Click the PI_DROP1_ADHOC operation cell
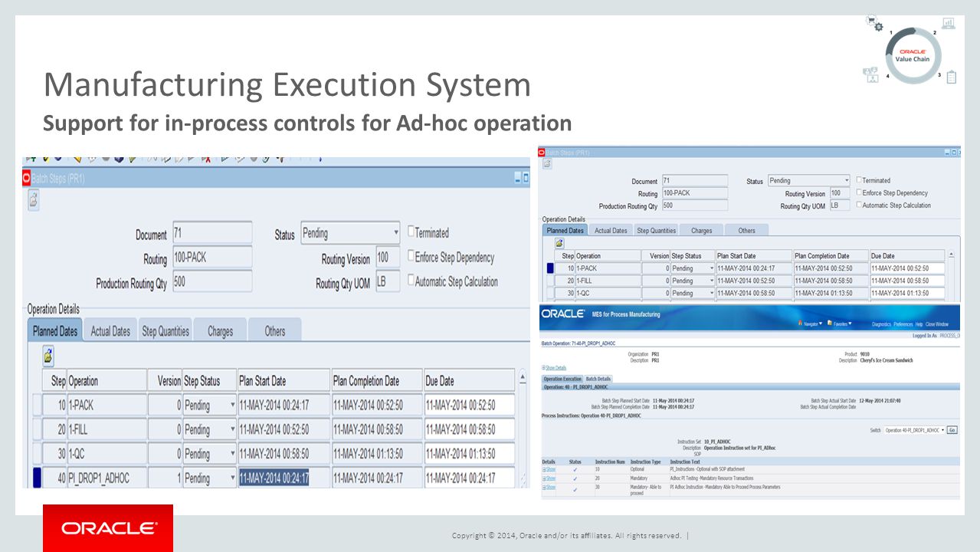 (107, 478)
